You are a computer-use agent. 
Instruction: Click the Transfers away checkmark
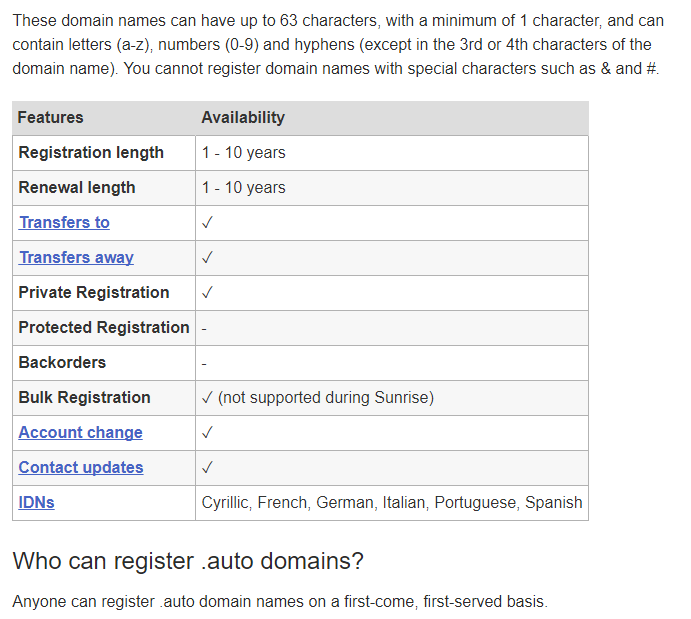pos(207,257)
